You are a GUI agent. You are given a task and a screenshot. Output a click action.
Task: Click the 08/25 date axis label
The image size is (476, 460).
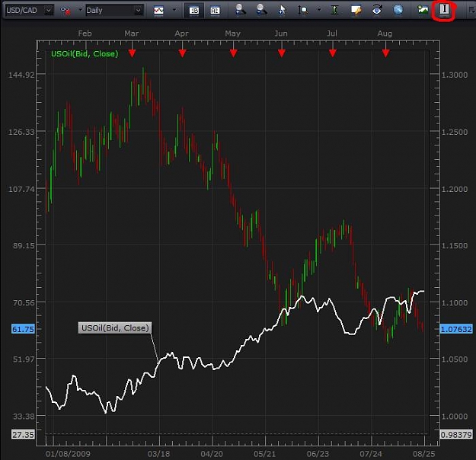423,454
